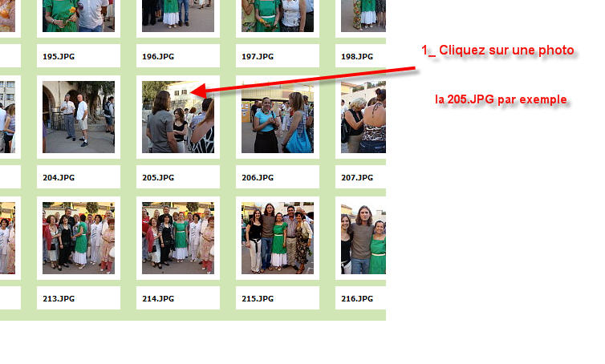Open the 198.JPG photo thumbnail

click(x=363, y=16)
